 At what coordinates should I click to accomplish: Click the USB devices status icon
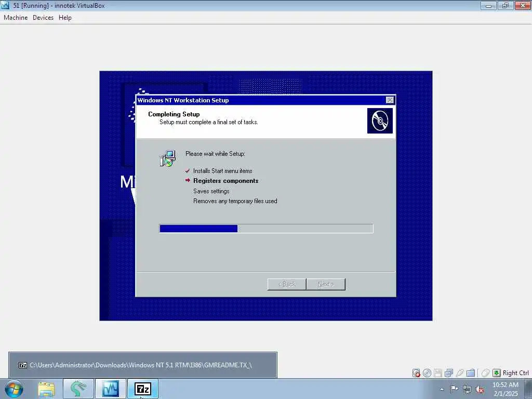(x=460, y=373)
